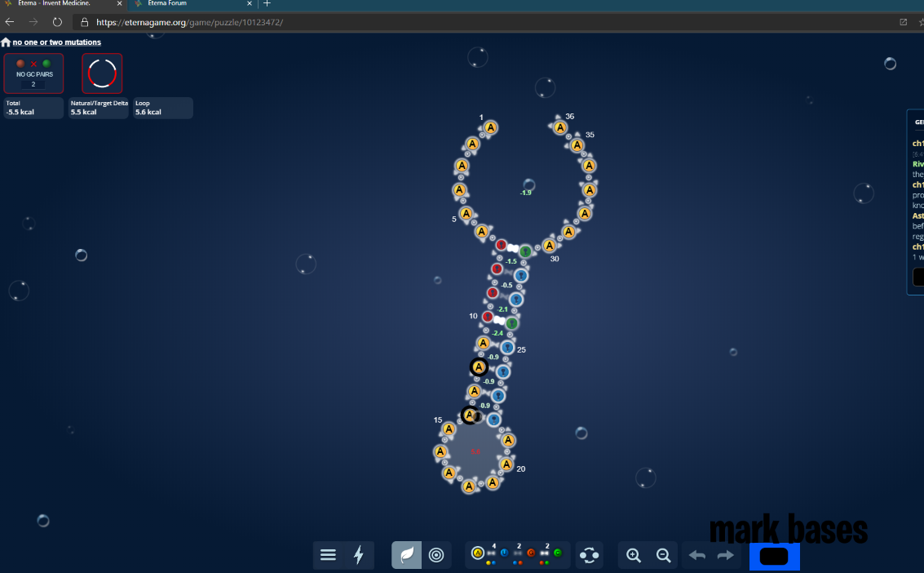Open a new browser tab
Viewport: 924px width, 573px height.
(267, 4)
